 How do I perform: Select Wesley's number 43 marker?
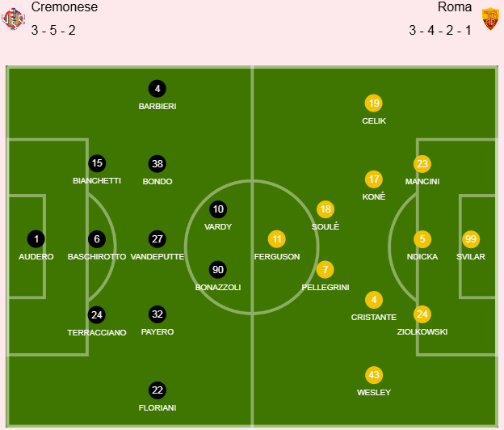[373, 376]
